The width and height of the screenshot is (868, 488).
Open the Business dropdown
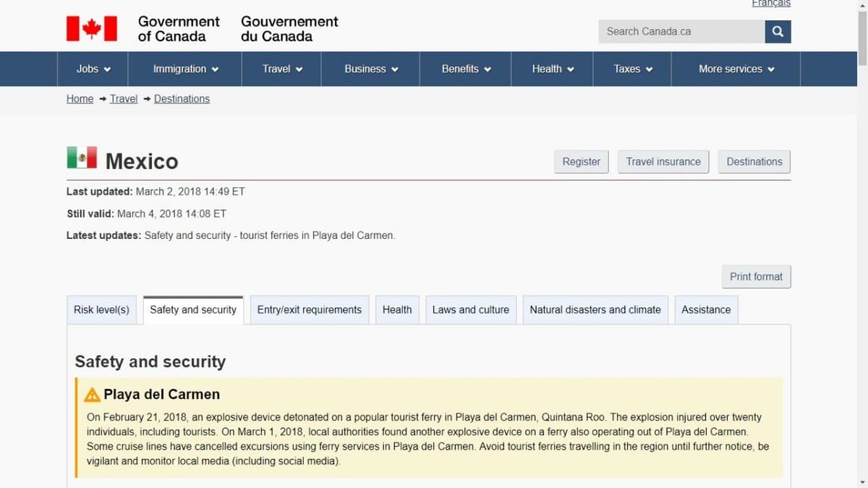tap(371, 69)
